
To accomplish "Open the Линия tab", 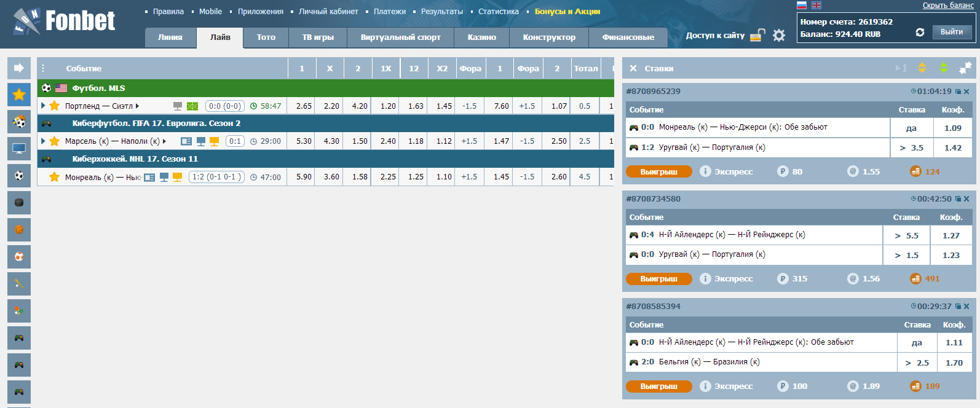I will point(170,37).
